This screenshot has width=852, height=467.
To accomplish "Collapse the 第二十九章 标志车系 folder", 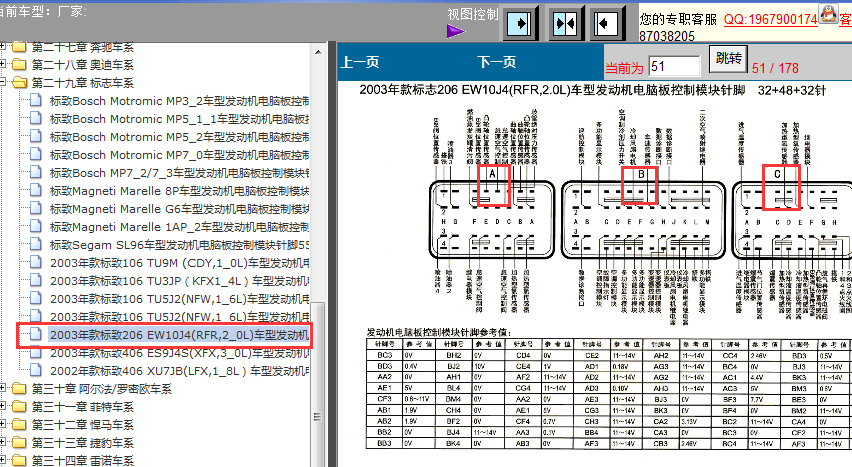I will pos(3,83).
